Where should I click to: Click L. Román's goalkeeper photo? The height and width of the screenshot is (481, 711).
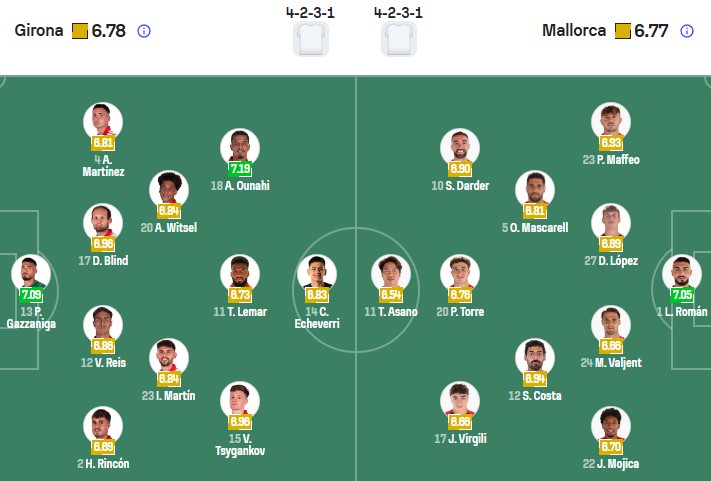point(680,273)
